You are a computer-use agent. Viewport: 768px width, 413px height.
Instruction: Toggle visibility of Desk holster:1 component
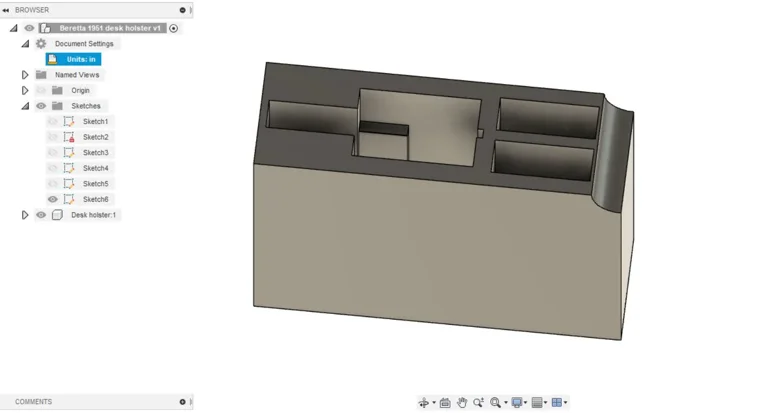[x=41, y=215]
